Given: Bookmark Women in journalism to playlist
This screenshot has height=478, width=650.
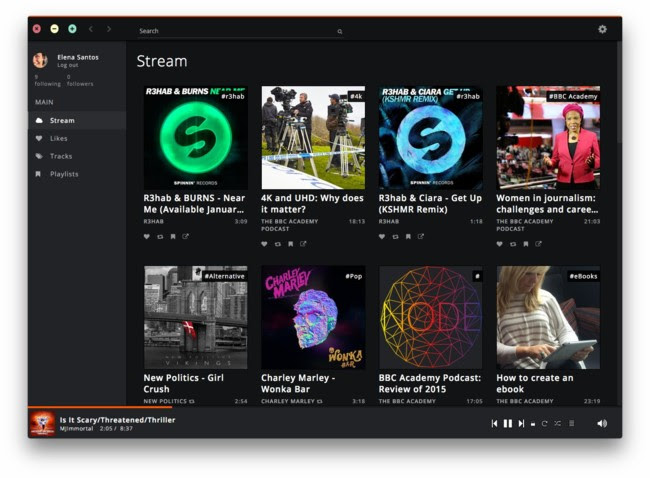Looking at the screenshot, I should [x=526, y=244].
